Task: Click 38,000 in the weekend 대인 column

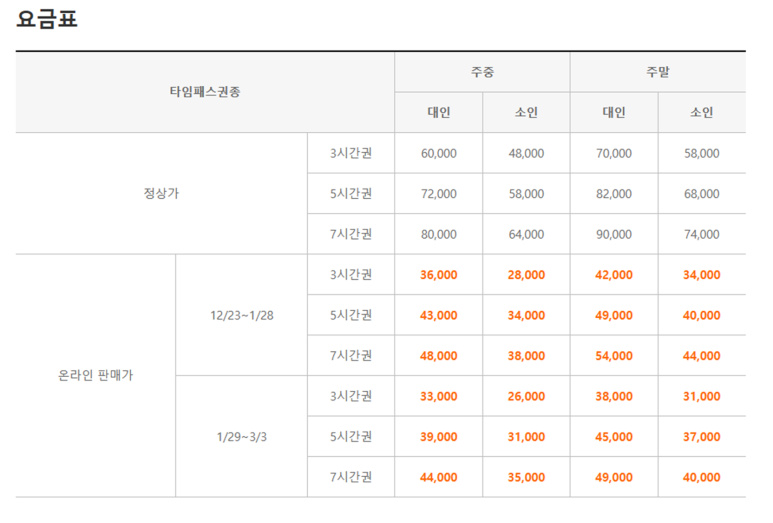Action: point(614,396)
